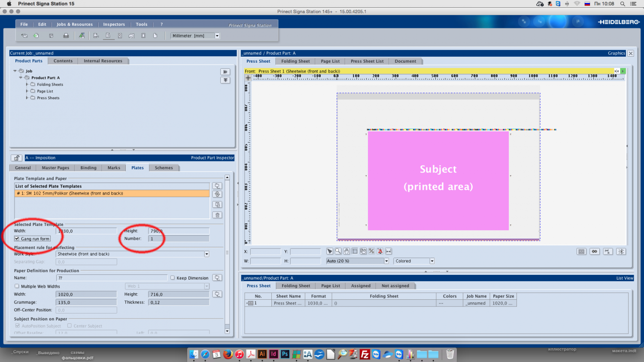Image resolution: width=644 pixels, height=362 pixels.
Task: Expand the Press Sheets tree folder
Action: [x=27, y=98]
